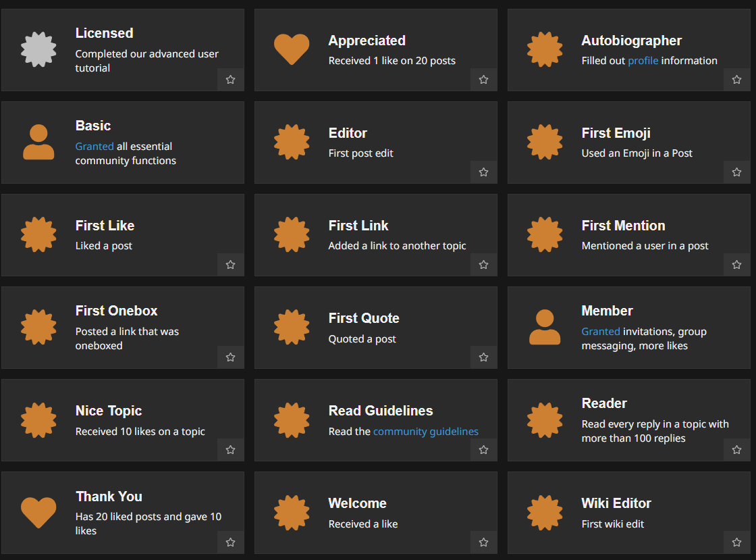
Task: Click the person icon on Member badge
Action: pos(545,327)
